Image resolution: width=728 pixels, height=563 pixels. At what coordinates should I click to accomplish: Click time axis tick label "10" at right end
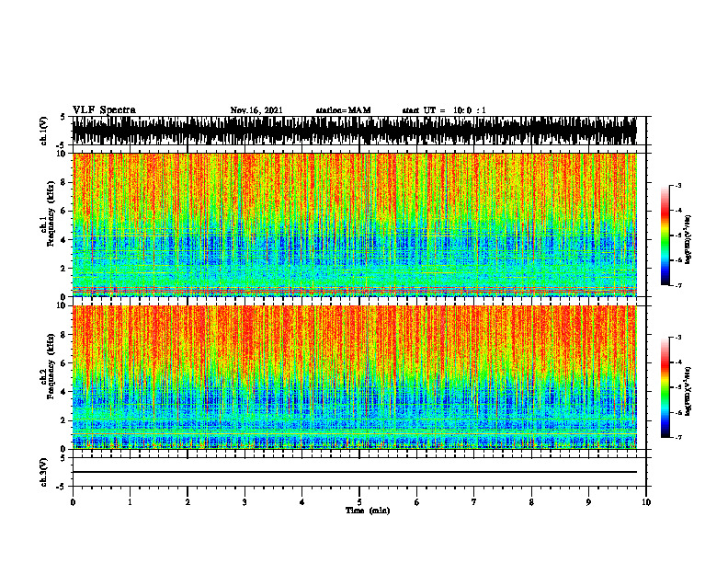(x=646, y=502)
